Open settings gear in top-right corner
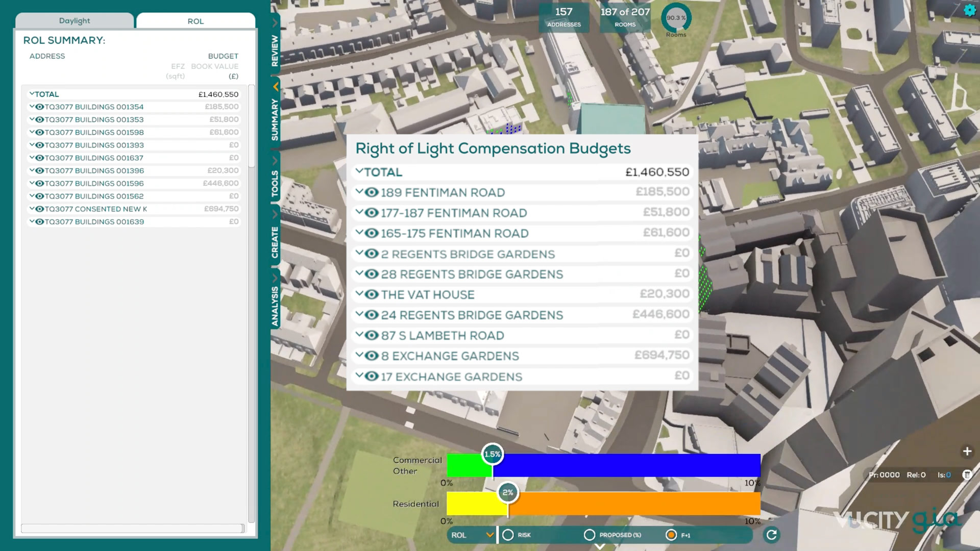Viewport: 980px width, 551px height. pyautogui.click(x=969, y=10)
